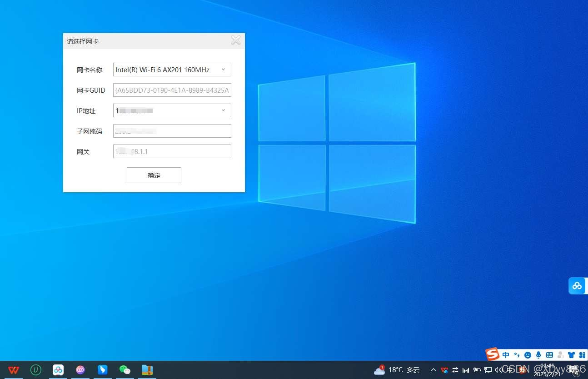Open the emoji panel on the Sogou toolbar
588x379 pixels.
pos(528,355)
